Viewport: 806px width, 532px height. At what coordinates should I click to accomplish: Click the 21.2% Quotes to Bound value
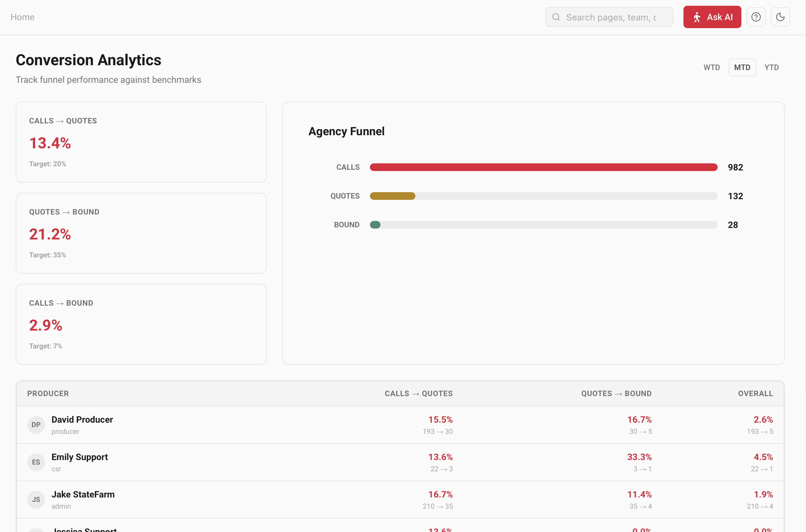click(50, 234)
